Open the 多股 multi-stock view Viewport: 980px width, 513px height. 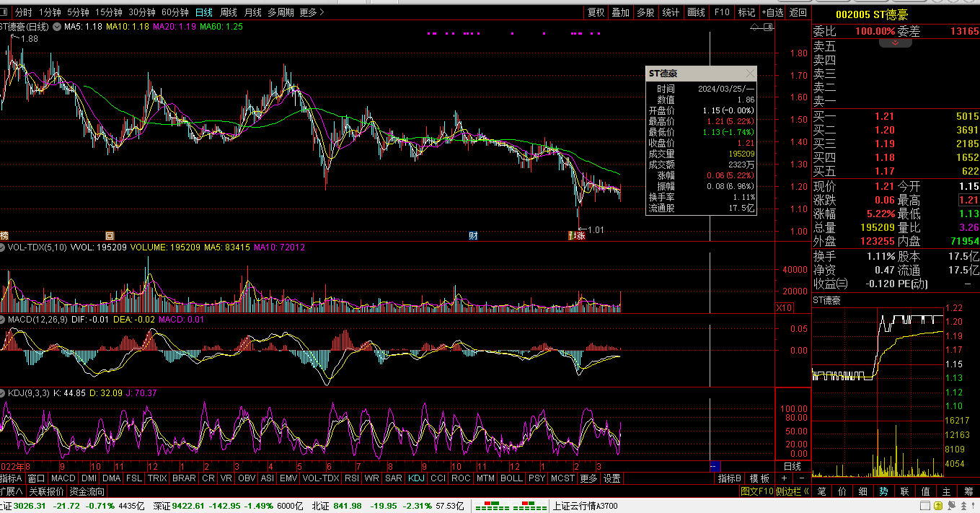[x=645, y=12]
